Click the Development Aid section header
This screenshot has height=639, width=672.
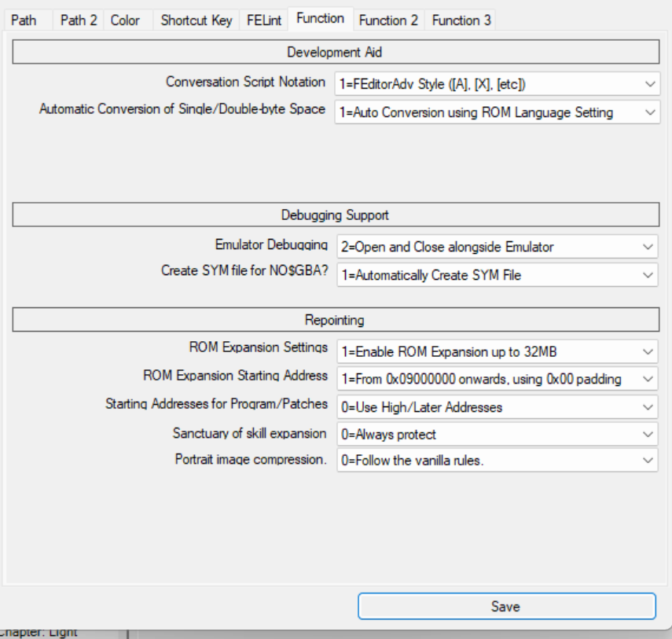point(335,52)
